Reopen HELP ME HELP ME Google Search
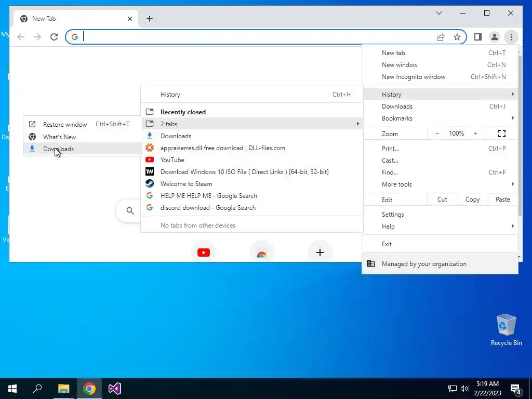The height and width of the screenshot is (399, 532). [x=252, y=195]
